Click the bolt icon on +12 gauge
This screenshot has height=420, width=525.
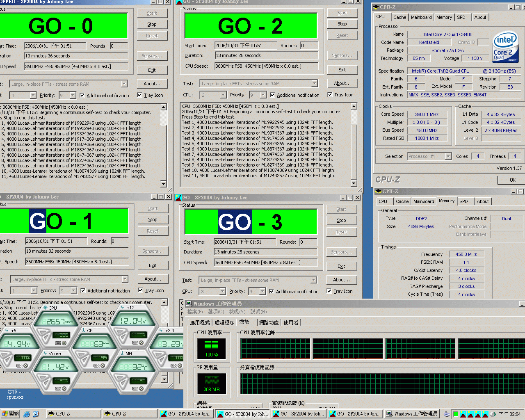point(123,307)
